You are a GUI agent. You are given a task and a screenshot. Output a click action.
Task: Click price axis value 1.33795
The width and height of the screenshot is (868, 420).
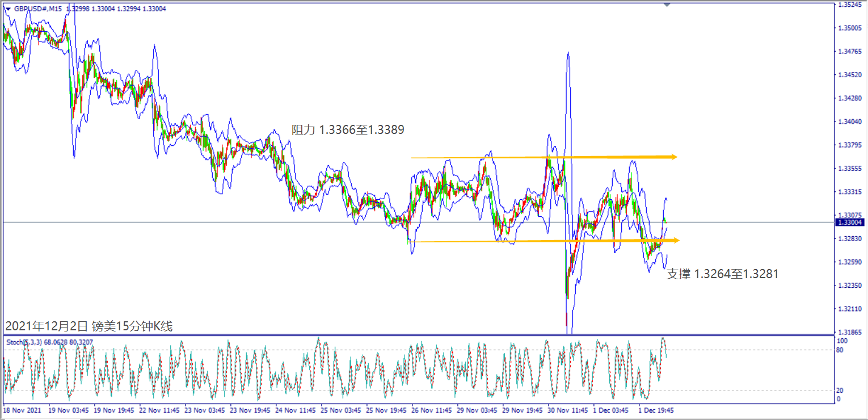coord(850,145)
